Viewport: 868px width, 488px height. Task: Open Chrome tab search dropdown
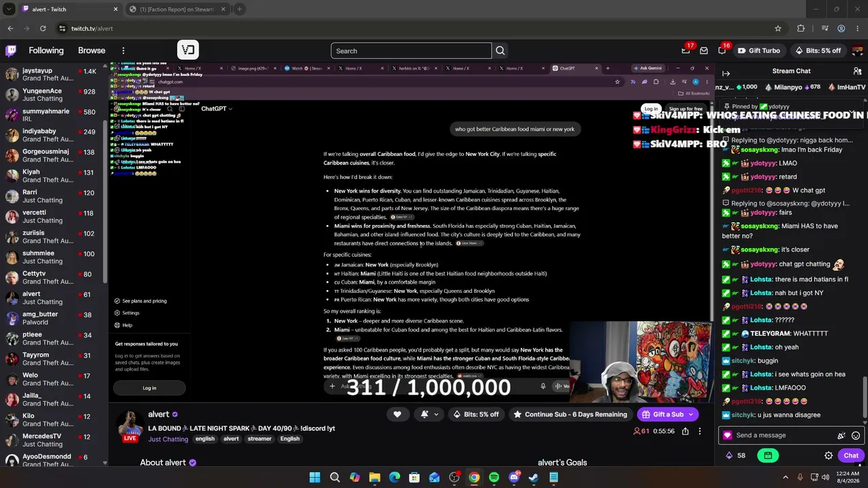(x=9, y=9)
